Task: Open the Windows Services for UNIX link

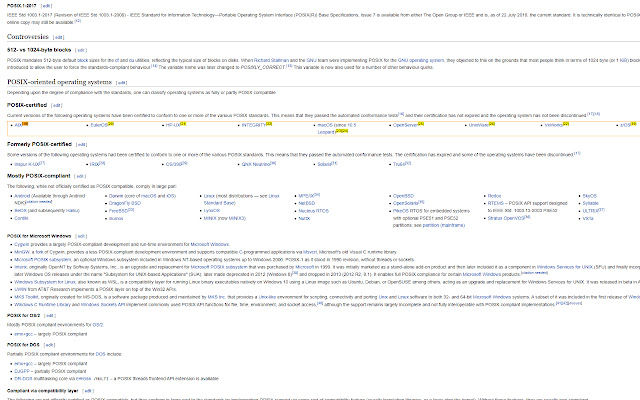Action: click(x=564, y=267)
